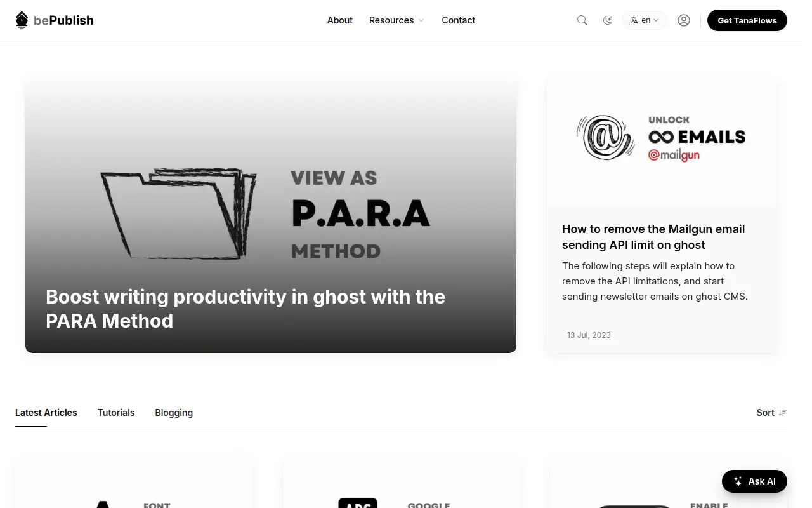Click the Boost writing productivity headline
812x508 pixels.
tap(246, 309)
